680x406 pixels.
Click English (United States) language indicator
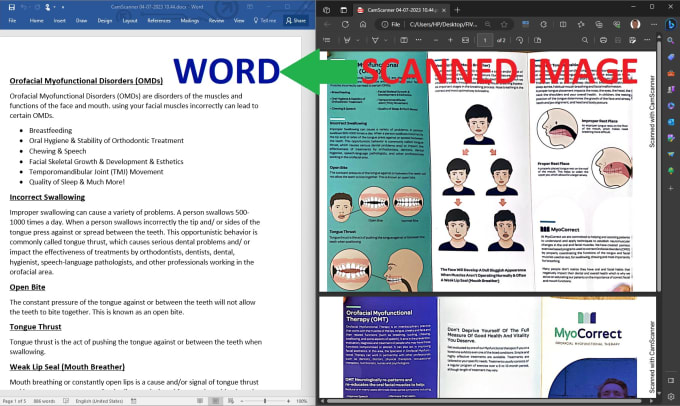click(99, 401)
